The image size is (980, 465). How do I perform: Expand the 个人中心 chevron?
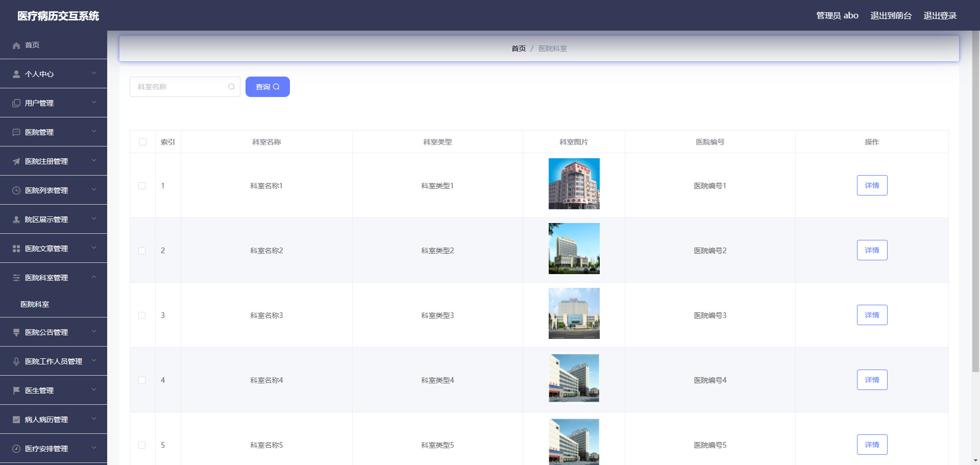[94, 73]
